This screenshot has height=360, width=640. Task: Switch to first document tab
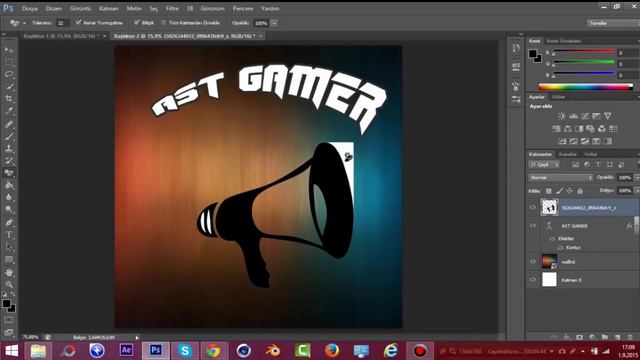click(x=61, y=36)
